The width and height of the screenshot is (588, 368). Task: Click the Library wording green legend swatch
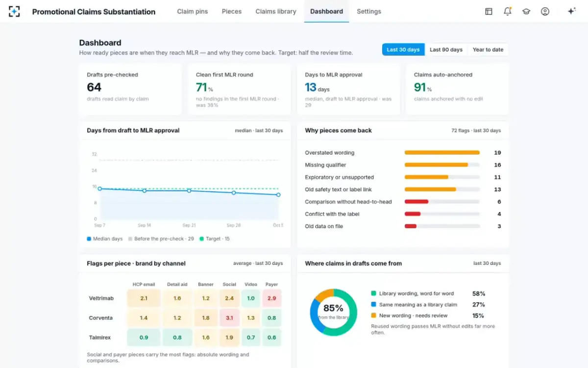(373, 293)
